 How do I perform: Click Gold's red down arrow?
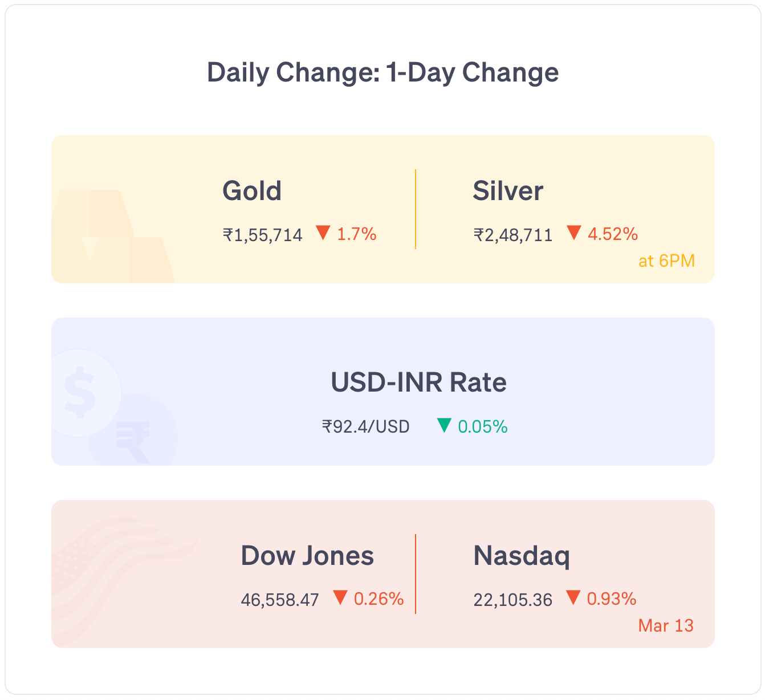(x=323, y=233)
